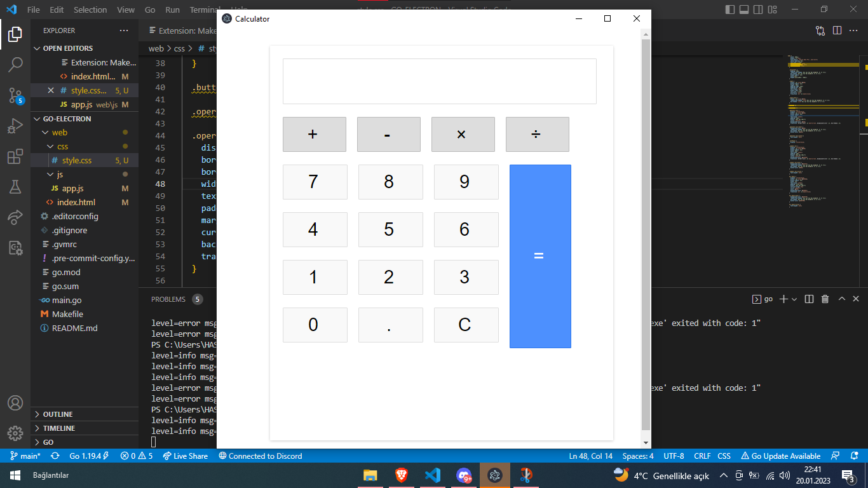868x488 pixels.
Task: Open the Testing view in the activity bar
Action: click(x=15, y=187)
